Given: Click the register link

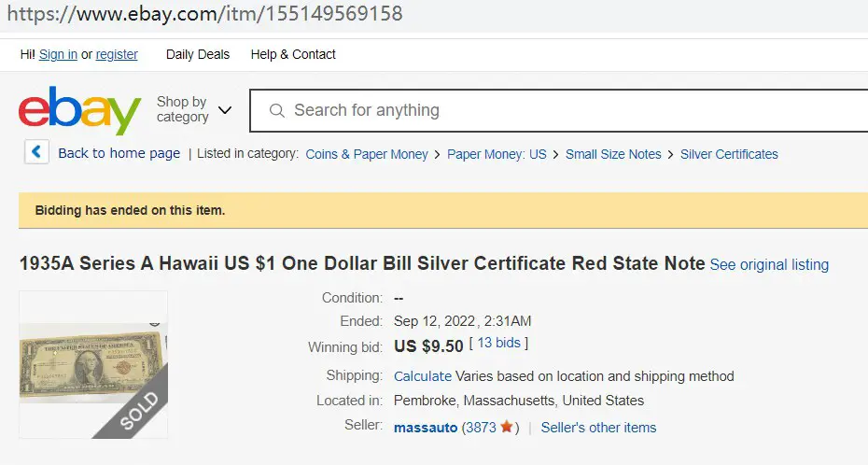Looking at the screenshot, I should 117,54.
